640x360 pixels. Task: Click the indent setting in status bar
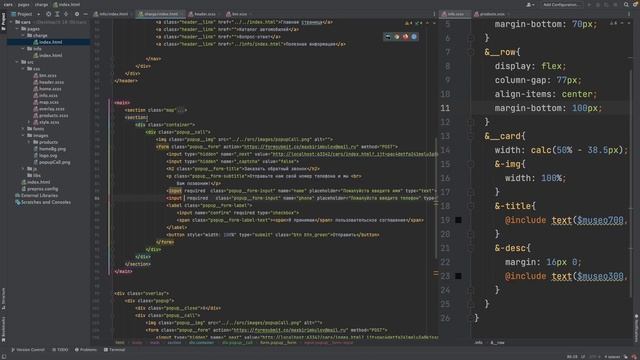pos(611,357)
